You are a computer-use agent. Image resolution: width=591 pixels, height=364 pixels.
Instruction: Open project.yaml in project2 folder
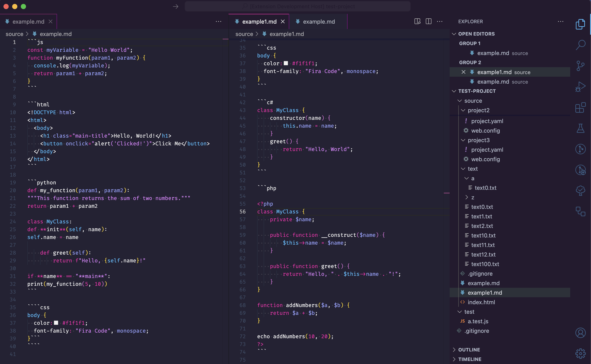click(x=510, y=121)
